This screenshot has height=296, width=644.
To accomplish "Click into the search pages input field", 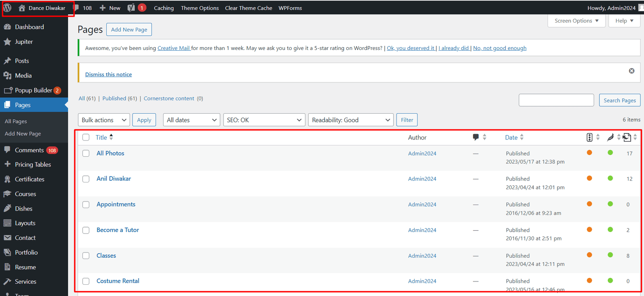I will tap(556, 100).
